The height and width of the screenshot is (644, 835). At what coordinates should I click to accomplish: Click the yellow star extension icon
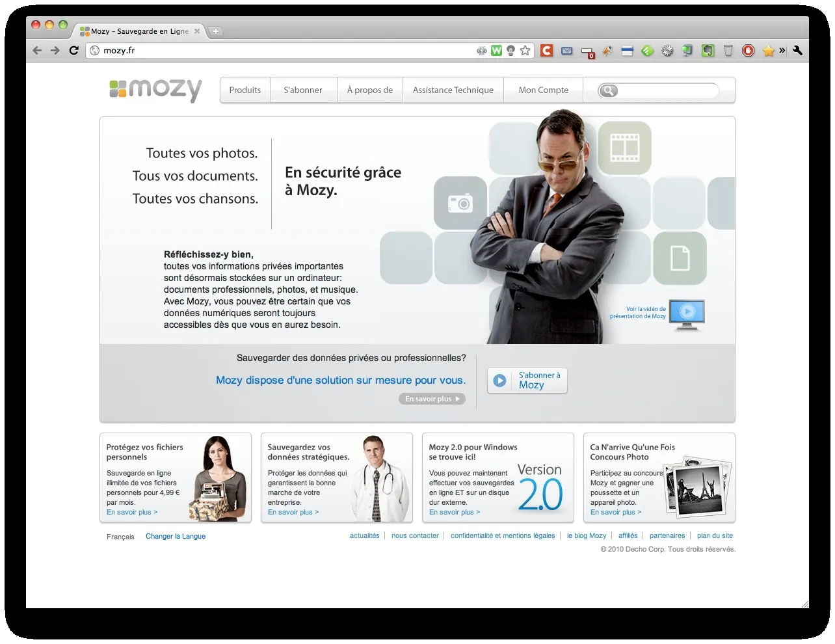768,50
